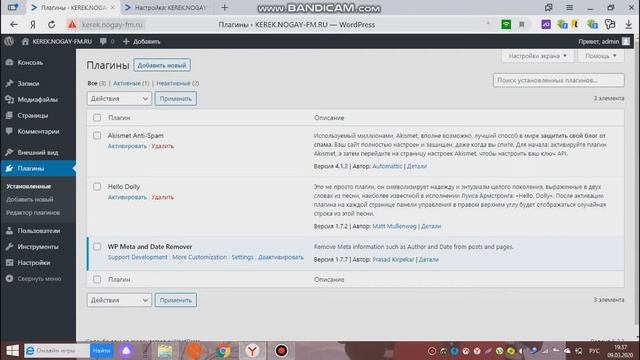Open the More Customization link
640x360 pixels.
[x=199, y=257]
